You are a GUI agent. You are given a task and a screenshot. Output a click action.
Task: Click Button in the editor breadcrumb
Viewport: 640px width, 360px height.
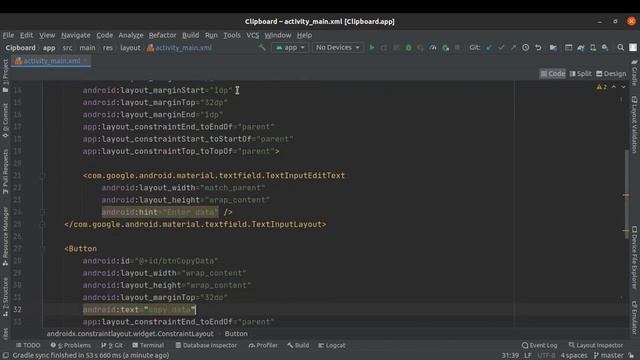coord(236,334)
